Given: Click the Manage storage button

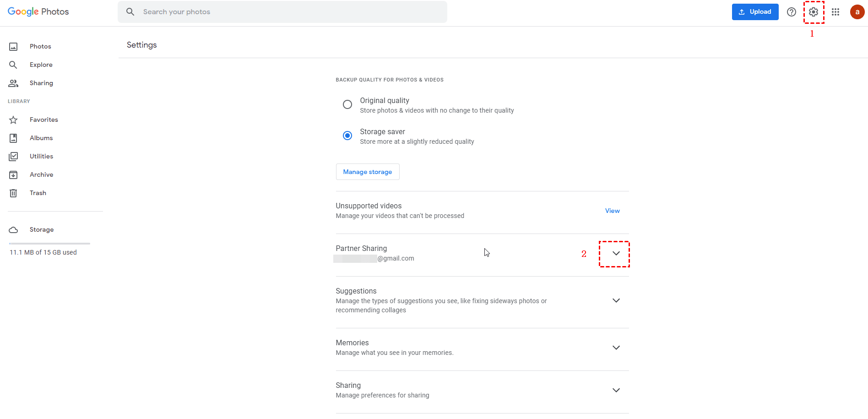Looking at the screenshot, I should pyautogui.click(x=368, y=172).
